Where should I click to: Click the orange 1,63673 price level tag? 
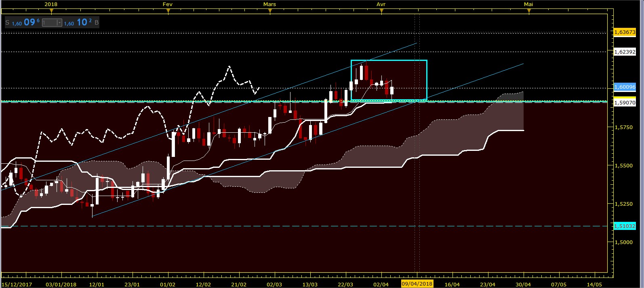625,32
